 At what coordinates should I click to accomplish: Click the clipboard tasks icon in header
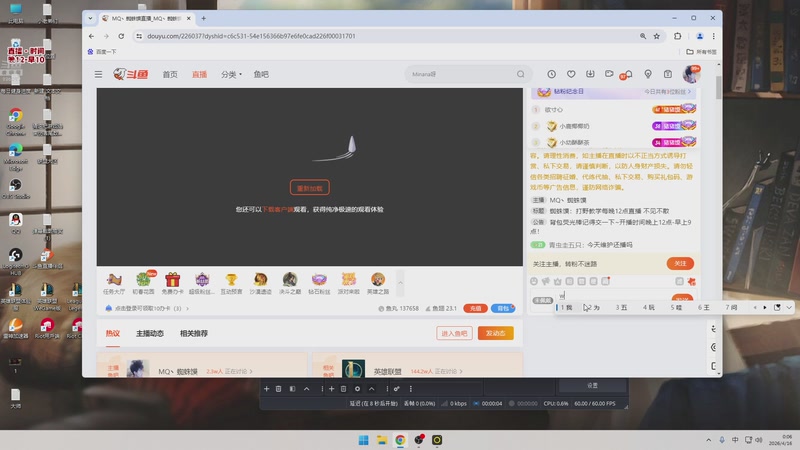(668, 74)
